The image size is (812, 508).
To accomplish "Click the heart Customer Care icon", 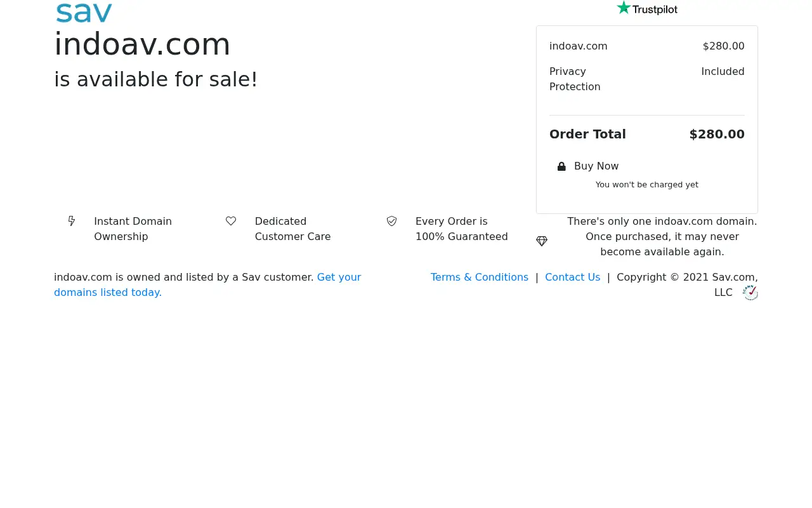I will click(231, 221).
